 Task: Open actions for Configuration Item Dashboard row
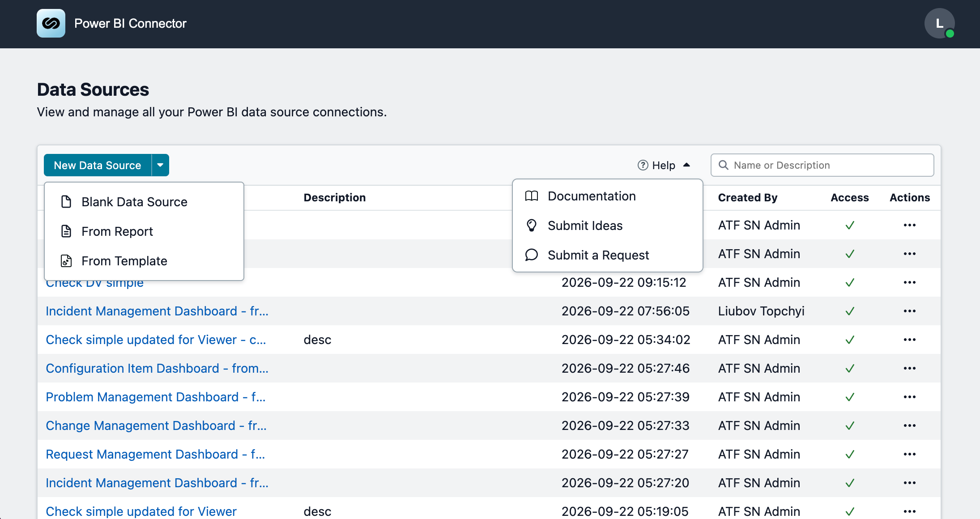(x=910, y=368)
